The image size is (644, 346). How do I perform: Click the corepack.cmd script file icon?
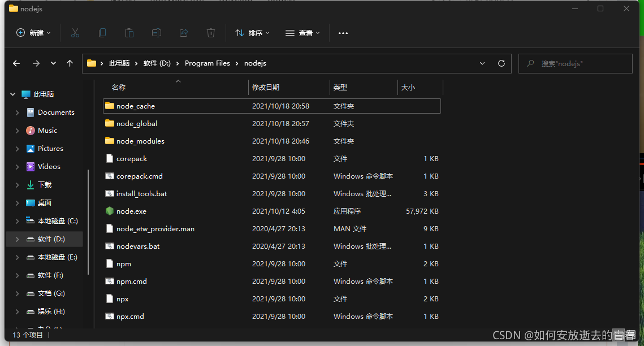(x=109, y=176)
